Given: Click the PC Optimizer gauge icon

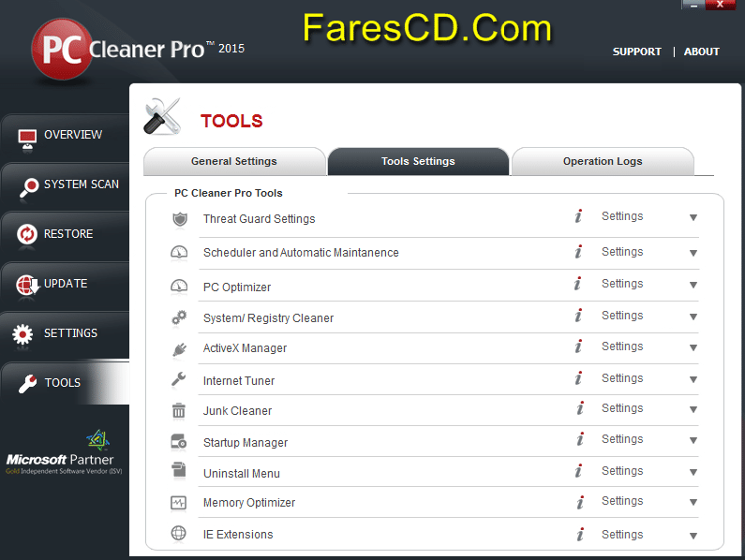Looking at the screenshot, I should (179, 286).
